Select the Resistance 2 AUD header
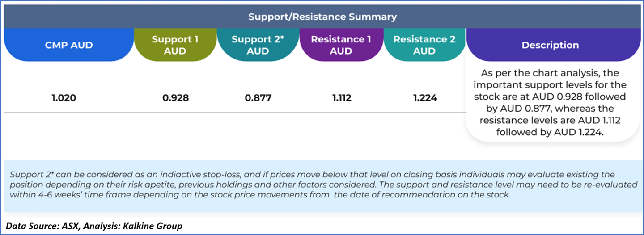Screen dimensions: 644x235 click(424, 45)
